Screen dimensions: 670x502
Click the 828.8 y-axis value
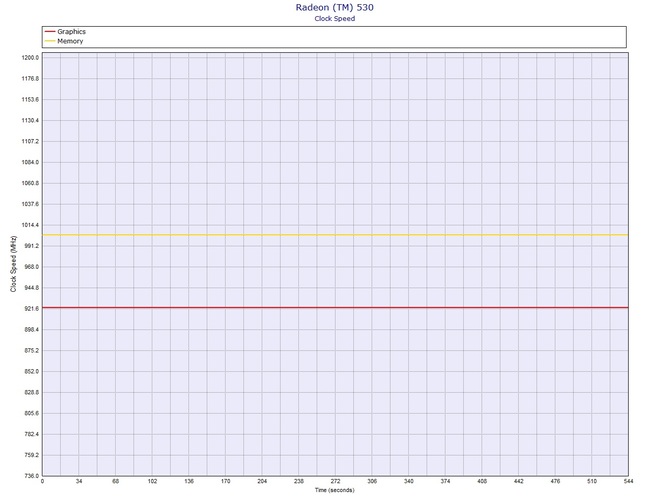pyautogui.click(x=31, y=393)
